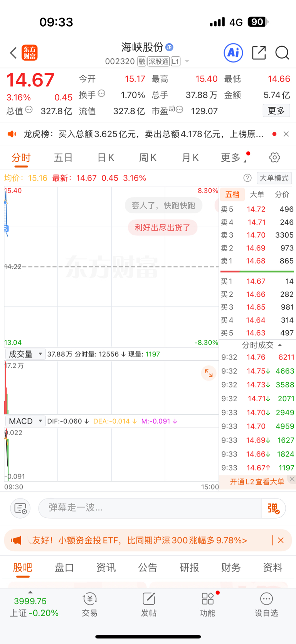Tap 设自选 add to watchlist icon

[266, 605]
